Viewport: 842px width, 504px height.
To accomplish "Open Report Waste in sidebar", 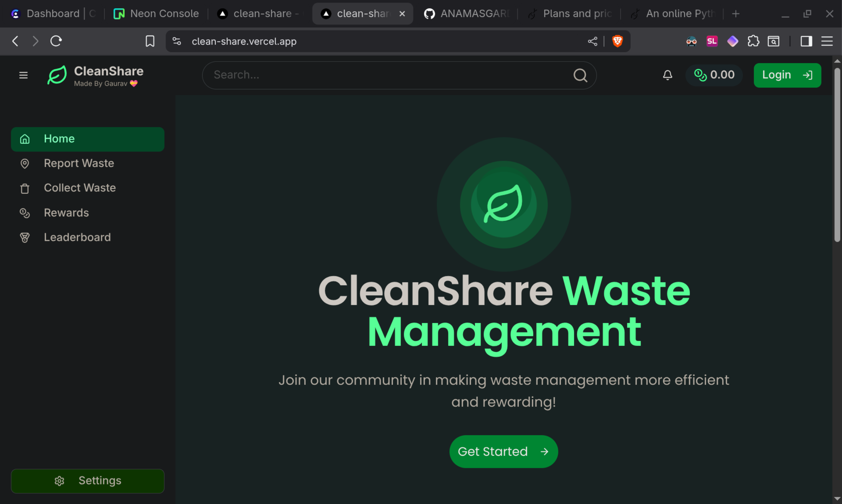I will point(79,163).
